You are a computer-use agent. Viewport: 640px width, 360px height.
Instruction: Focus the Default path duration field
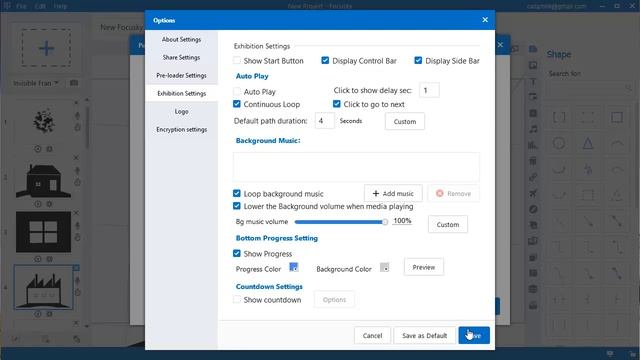pyautogui.click(x=324, y=121)
